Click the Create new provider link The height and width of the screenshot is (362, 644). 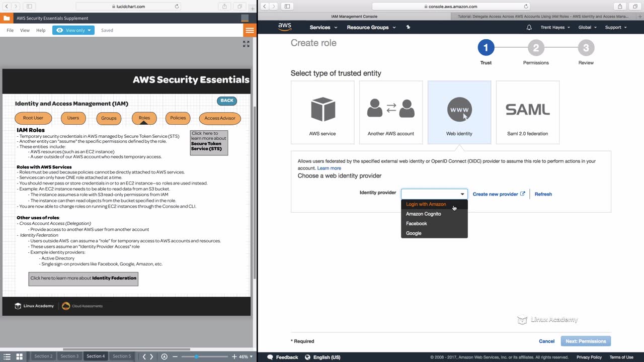(499, 194)
